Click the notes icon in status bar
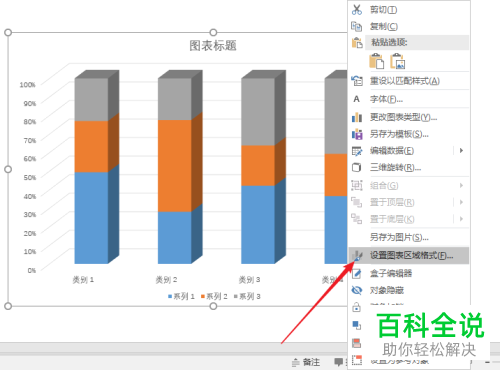The height and width of the screenshot is (370, 500). [296, 363]
